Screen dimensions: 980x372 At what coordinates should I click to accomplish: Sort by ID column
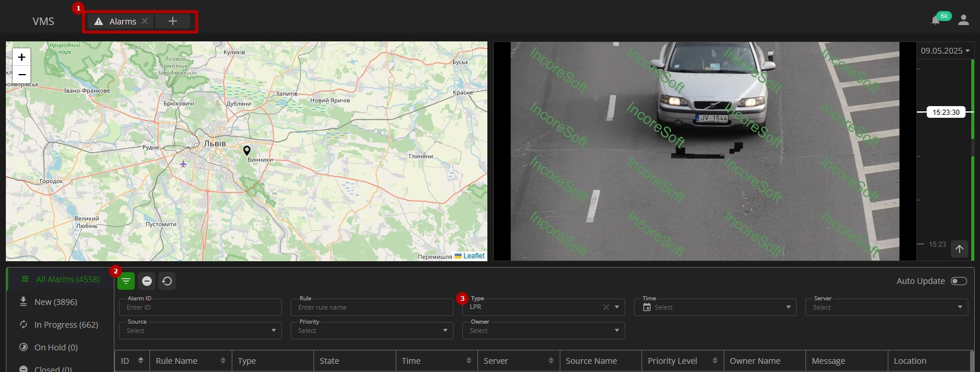[x=141, y=361]
